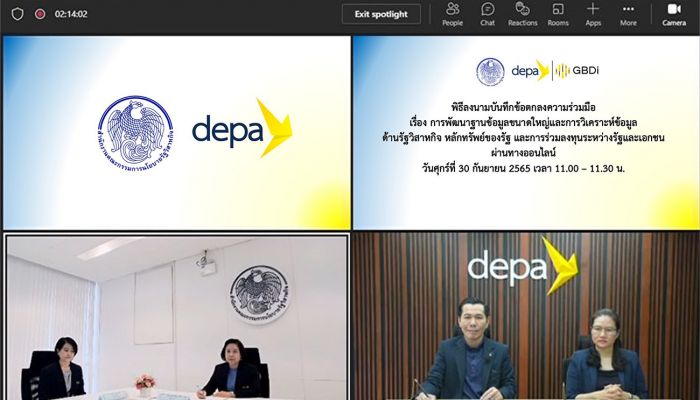Screen dimensions: 700x400
Task: Open the Reactions menu
Action: (522, 14)
